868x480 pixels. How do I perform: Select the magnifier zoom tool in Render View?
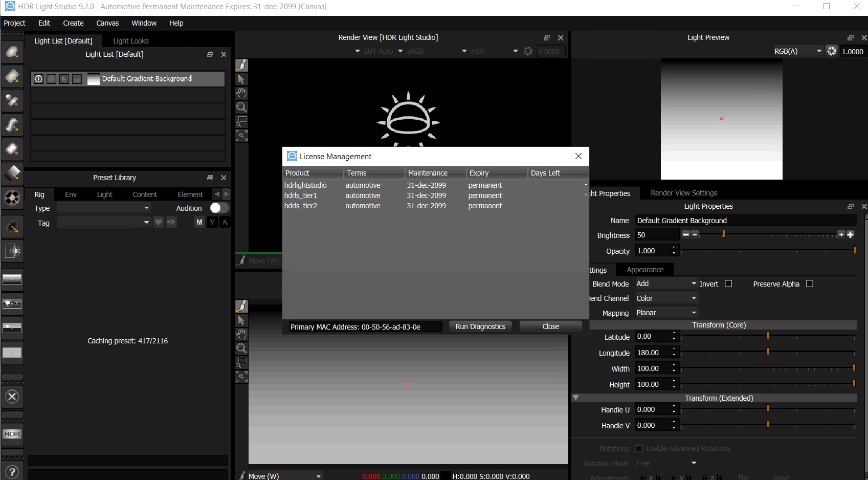pos(241,107)
